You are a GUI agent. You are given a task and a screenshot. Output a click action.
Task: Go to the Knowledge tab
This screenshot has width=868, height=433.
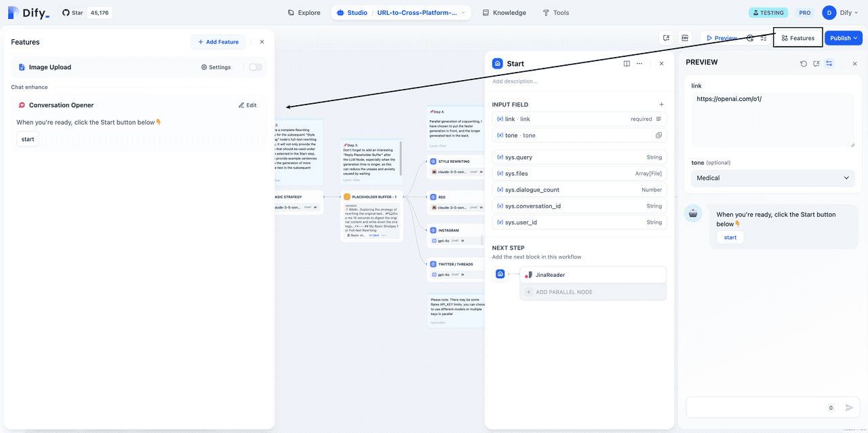tap(504, 13)
